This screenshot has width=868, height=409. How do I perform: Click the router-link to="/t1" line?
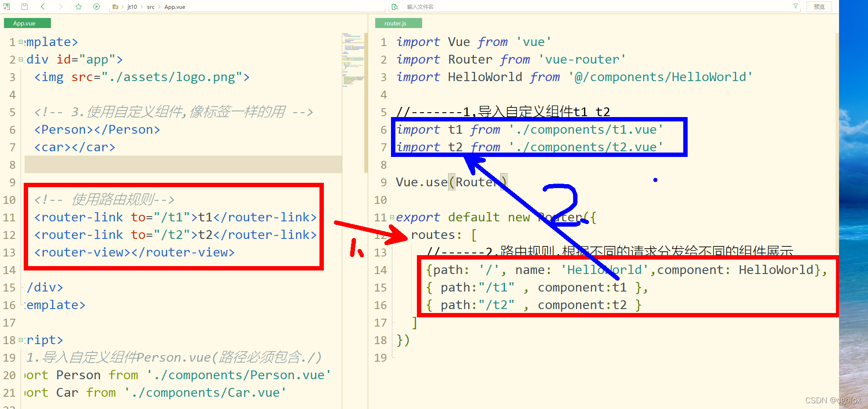[175, 217]
